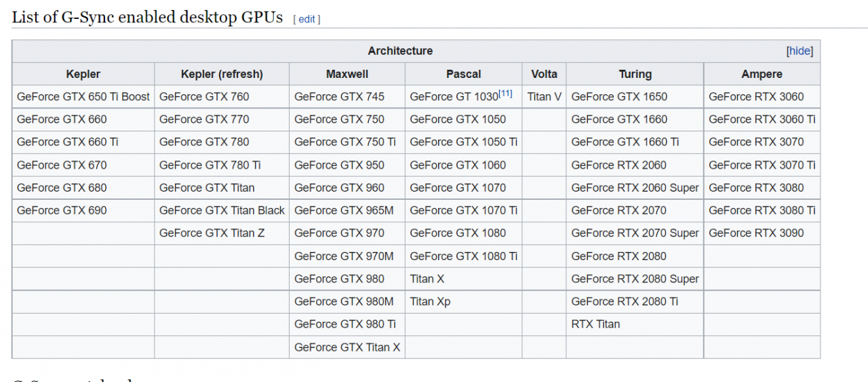The image size is (868, 382).
Task: Select the GeForce RTX 3070 Ti cell
Action: 762,165
